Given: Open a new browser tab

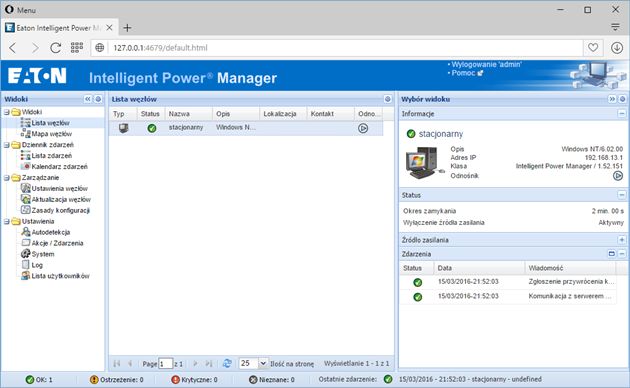Looking at the screenshot, I should 127,28.
